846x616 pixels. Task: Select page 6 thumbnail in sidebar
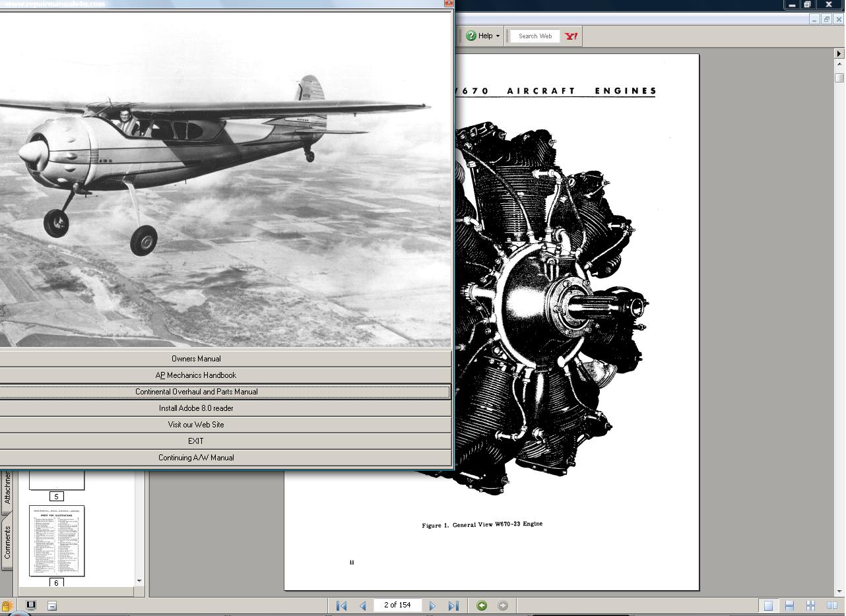56,541
